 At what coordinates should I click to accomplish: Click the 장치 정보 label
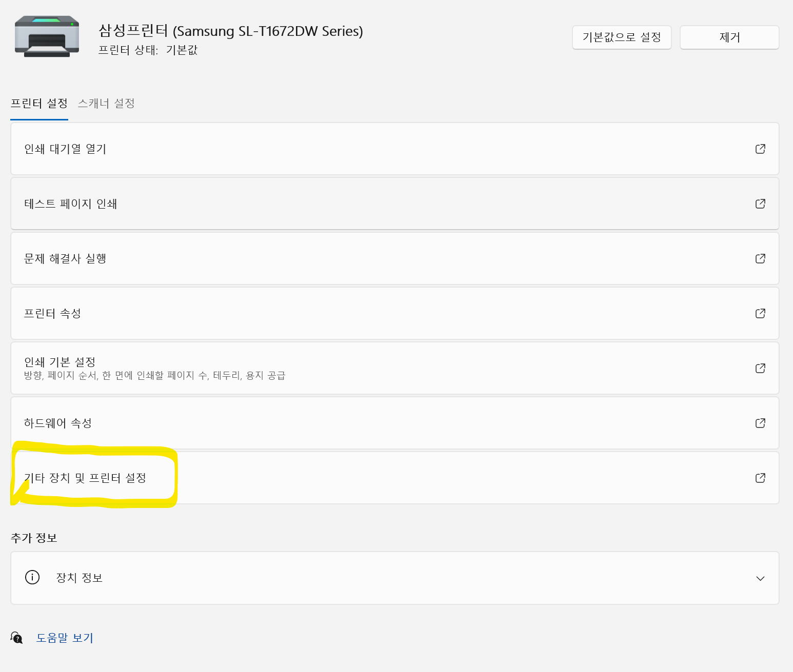click(x=80, y=578)
